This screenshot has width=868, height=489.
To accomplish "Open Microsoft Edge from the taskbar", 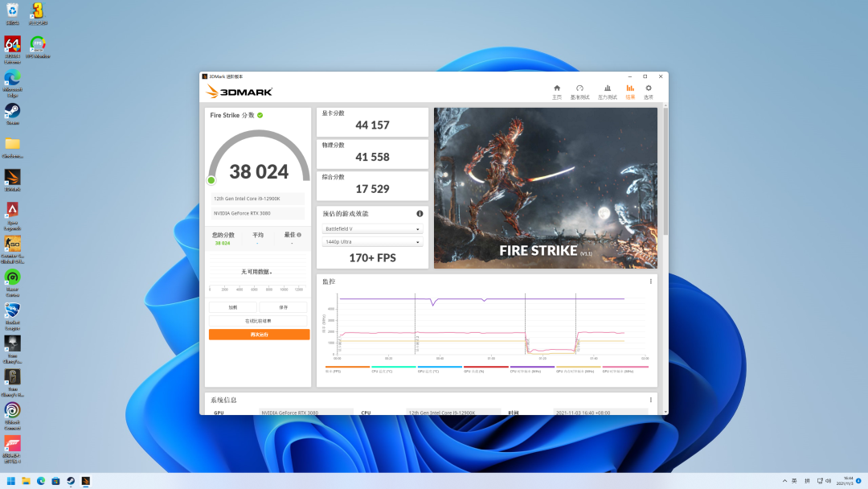I will pyautogui.click(x=40, y=481).
